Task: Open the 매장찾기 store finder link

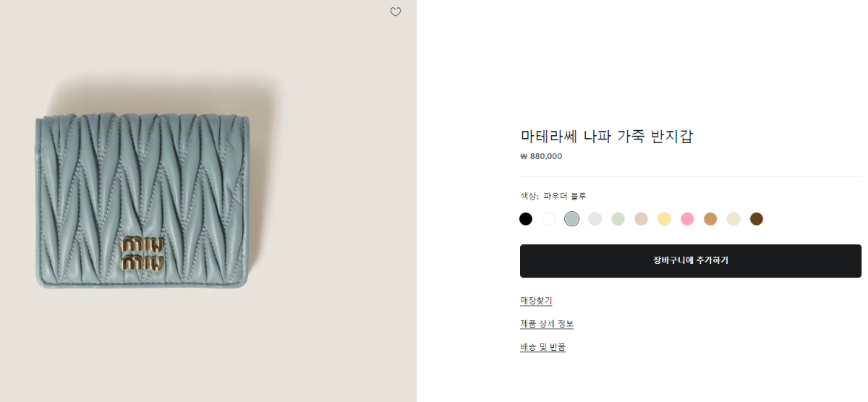Action: tap(536, 301)
